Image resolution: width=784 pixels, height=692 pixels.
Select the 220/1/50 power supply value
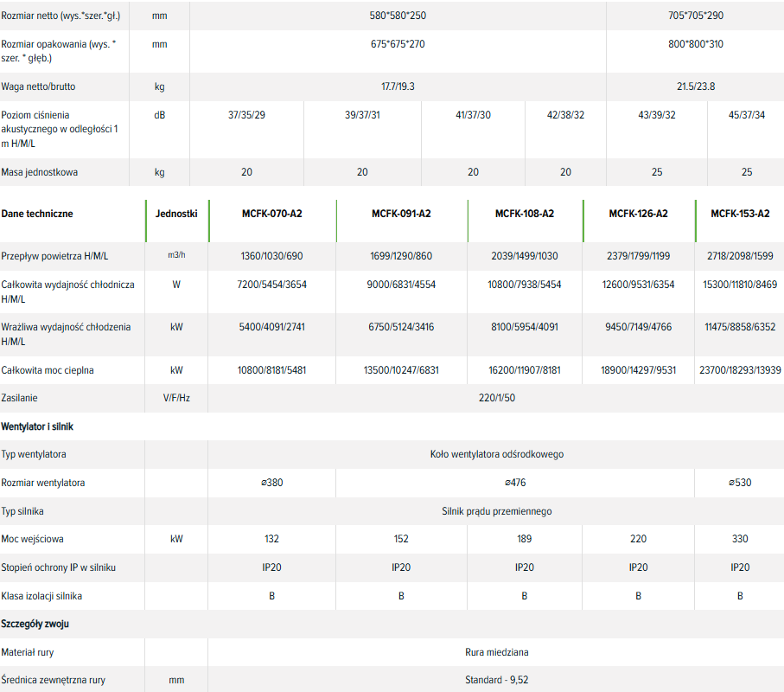pos(496,398)
